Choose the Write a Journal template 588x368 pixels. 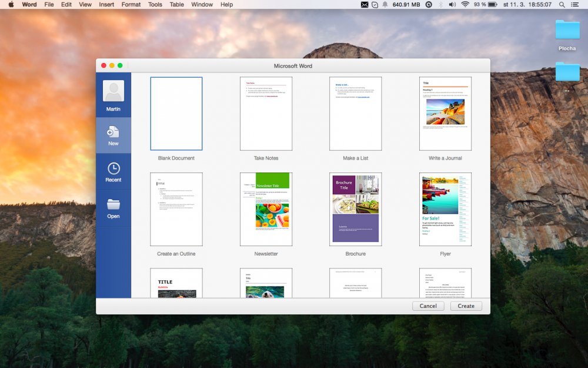tap(445, 114)
